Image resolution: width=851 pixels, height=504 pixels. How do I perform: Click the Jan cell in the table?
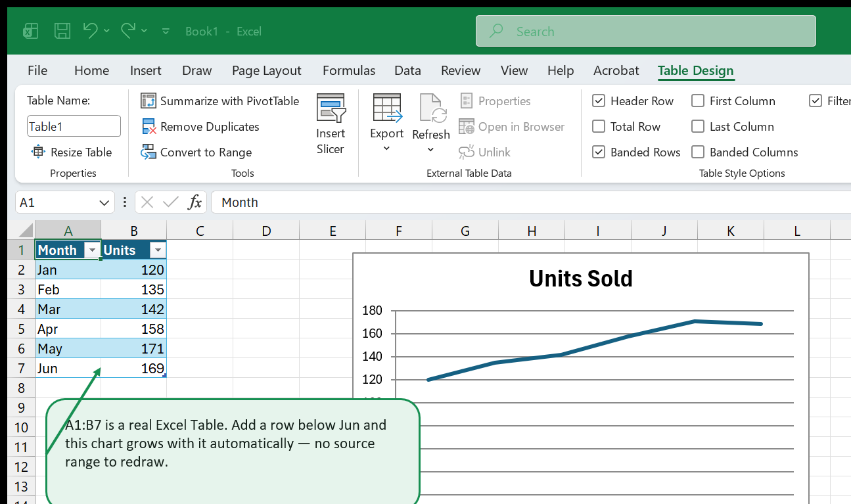coord(68,269)
